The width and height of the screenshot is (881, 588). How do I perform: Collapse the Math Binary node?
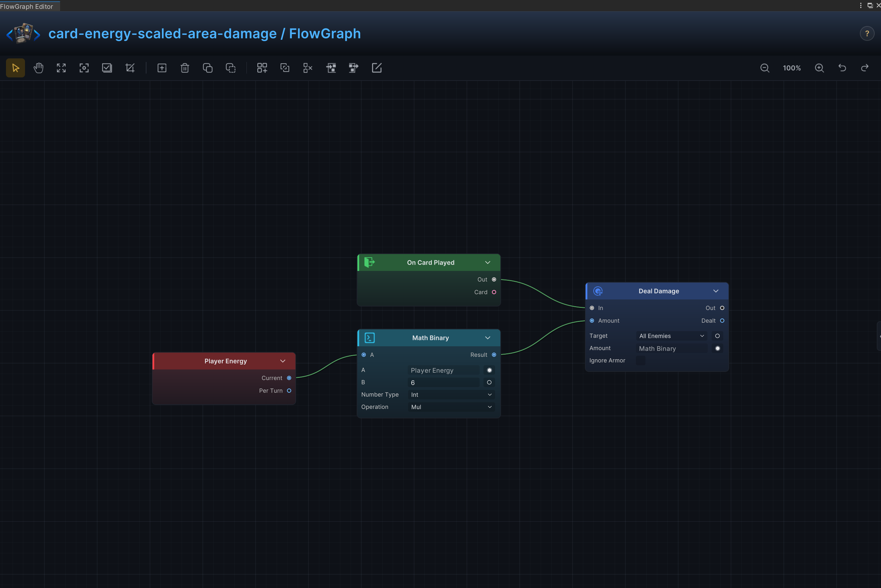point(487,338)
